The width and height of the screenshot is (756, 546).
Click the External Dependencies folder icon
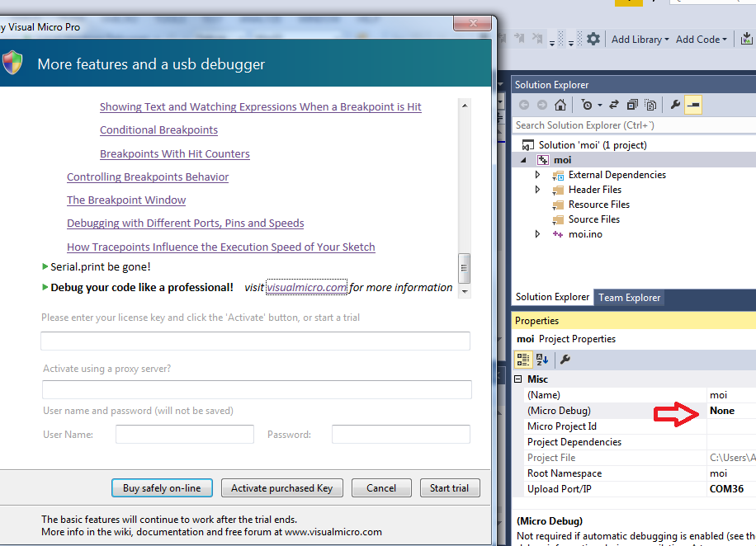558,175
